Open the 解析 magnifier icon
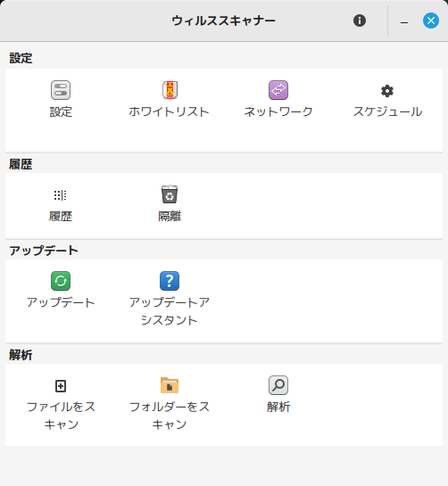This screenshot has width=448, height=486. click(x=278, y=385)
